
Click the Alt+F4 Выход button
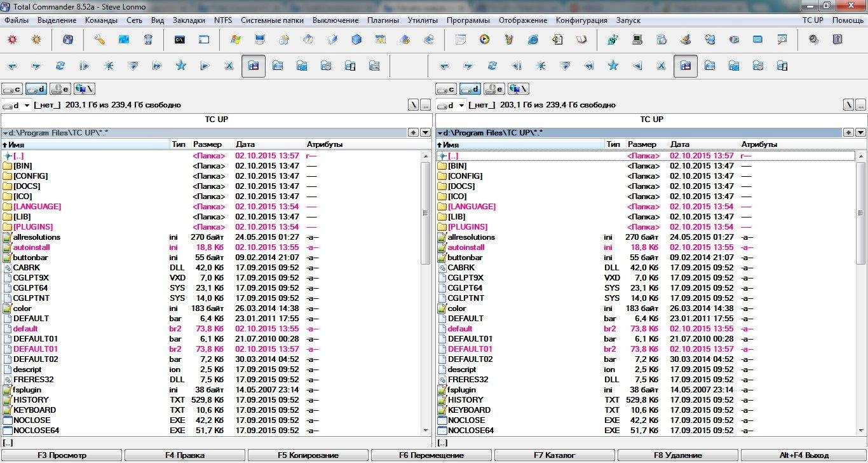[x=804, y=455]
